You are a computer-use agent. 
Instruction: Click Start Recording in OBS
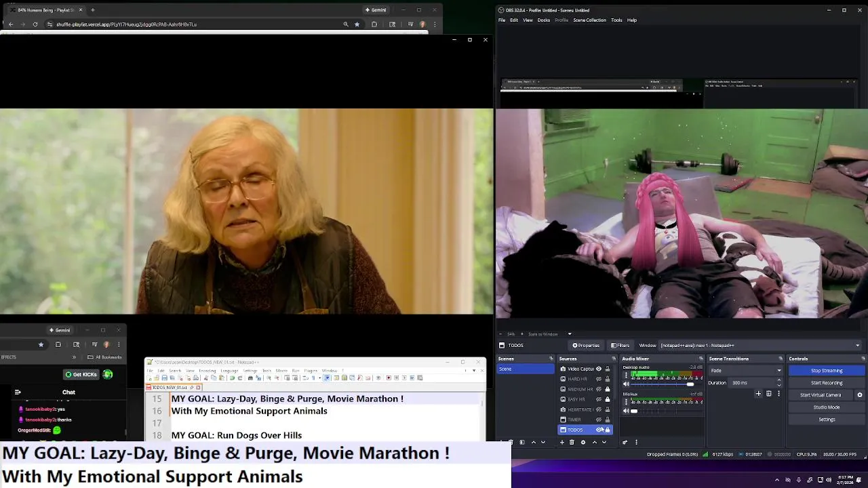(x=827, y=383)
